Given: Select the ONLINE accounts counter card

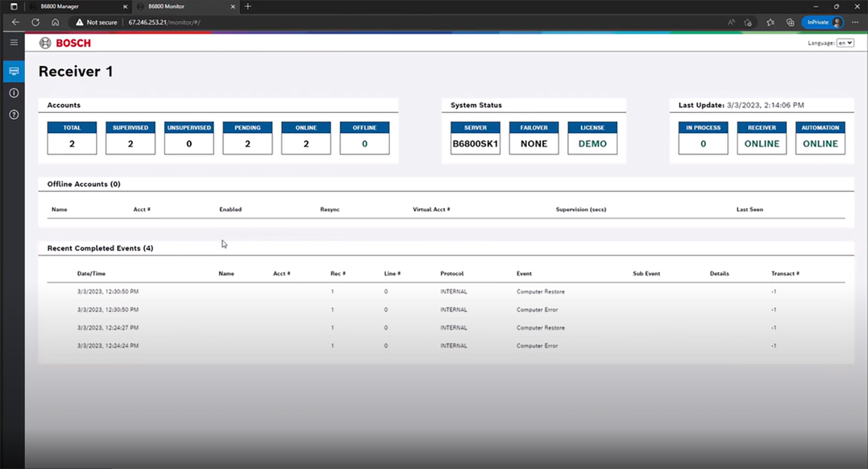Looking at the screenshot, I should (305, 138).
